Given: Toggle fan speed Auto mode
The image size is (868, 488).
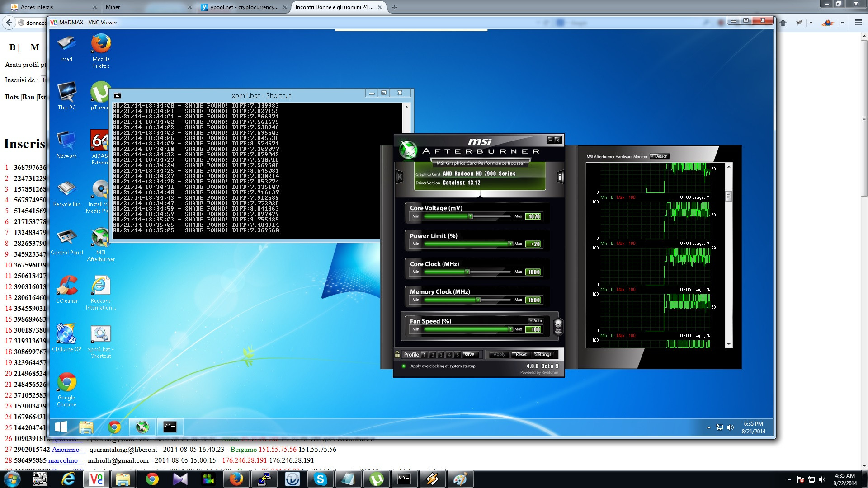Looking at the screenshot, I should click(535, 320).
